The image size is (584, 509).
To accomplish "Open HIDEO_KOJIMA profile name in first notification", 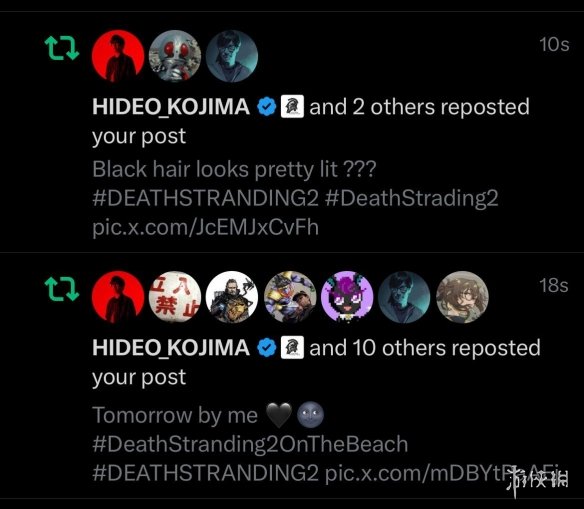I will point(171,107).
